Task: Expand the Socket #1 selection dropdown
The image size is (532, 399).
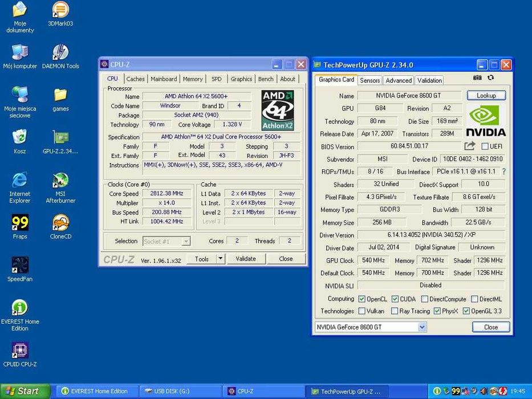Action: [185, 241]
